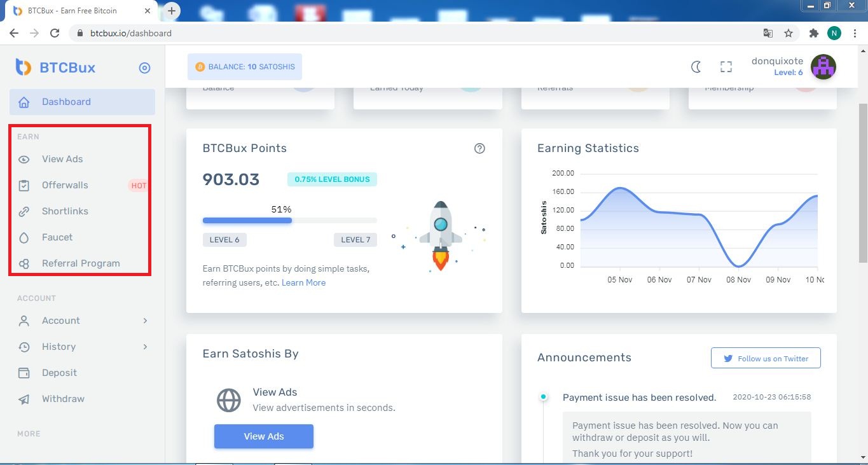Click the announcement timestamp 2020-10-23 06:15:58
The image size is (868, 465).
[772, 397]
